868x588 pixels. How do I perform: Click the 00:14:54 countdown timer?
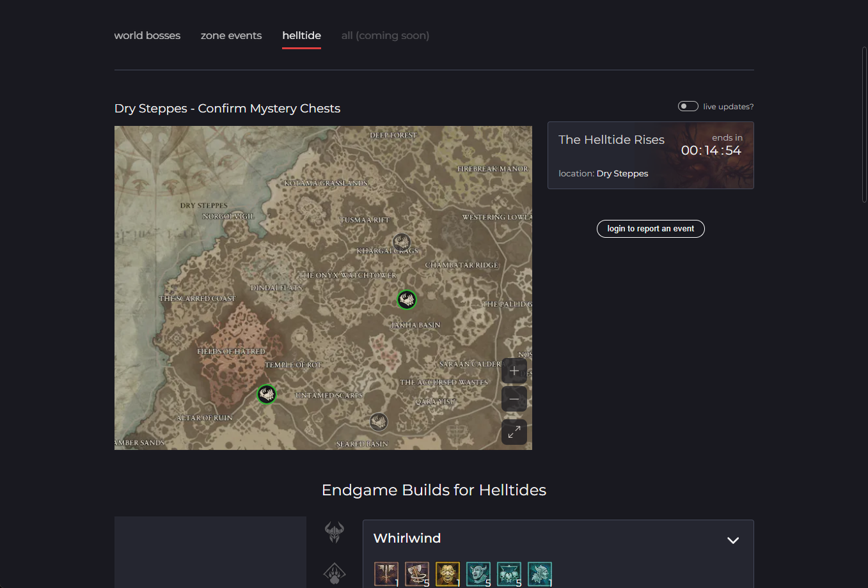click(711, 151)
